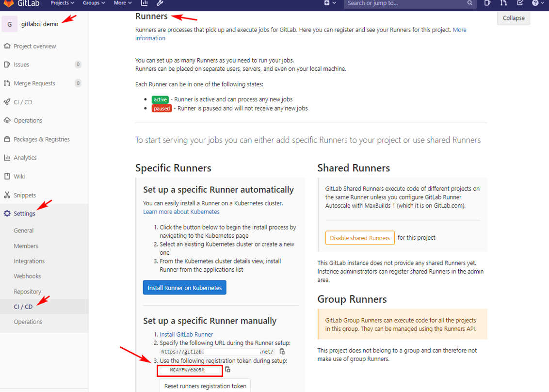Image resolution: width=549 pixels, height=392 pixels.
Task: Open the More information link
Action: click(459, 30)
